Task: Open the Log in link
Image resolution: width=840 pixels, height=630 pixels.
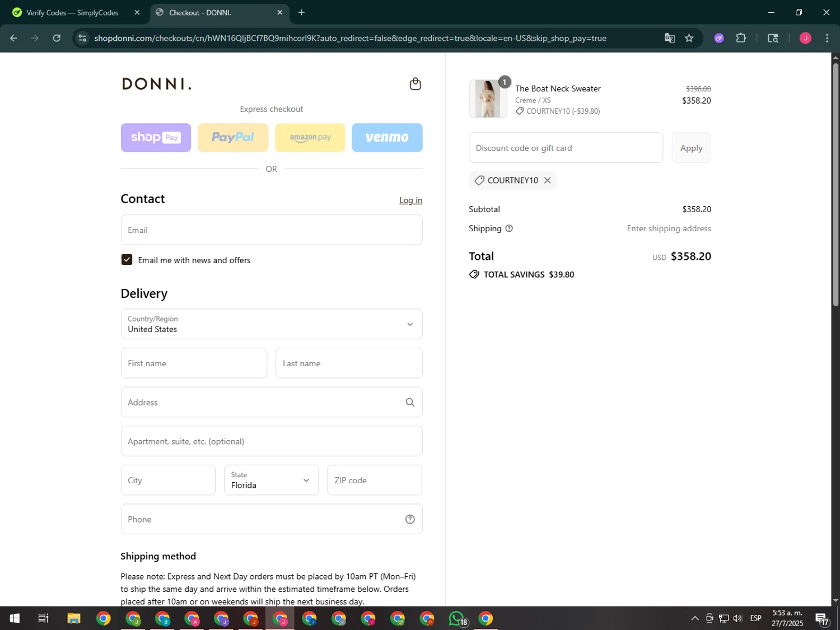Action: [x=410, y=200]
